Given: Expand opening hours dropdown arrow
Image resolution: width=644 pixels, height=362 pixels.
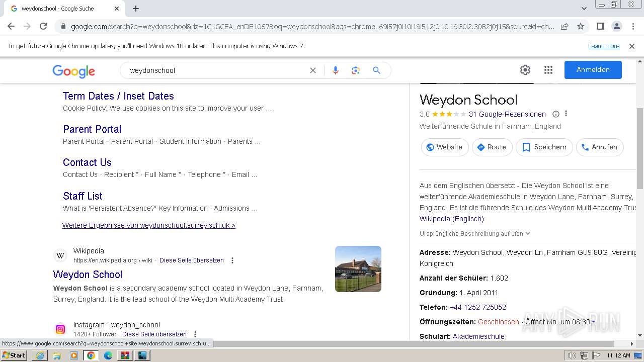Looking at the screenshot, I should pos(593,322).
